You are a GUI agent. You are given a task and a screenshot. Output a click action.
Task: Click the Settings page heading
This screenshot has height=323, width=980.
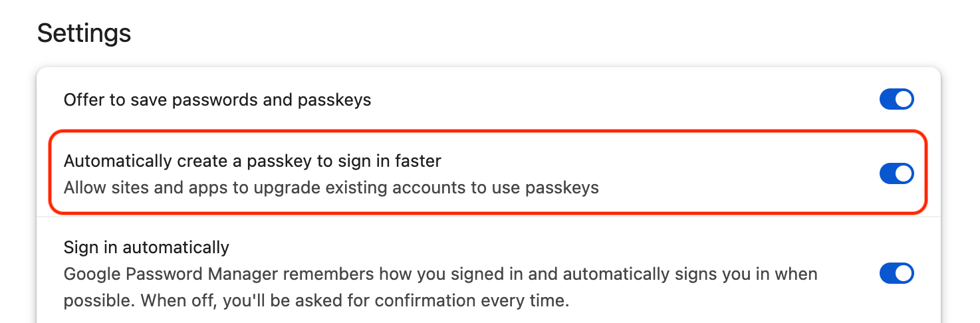point(84,33)
